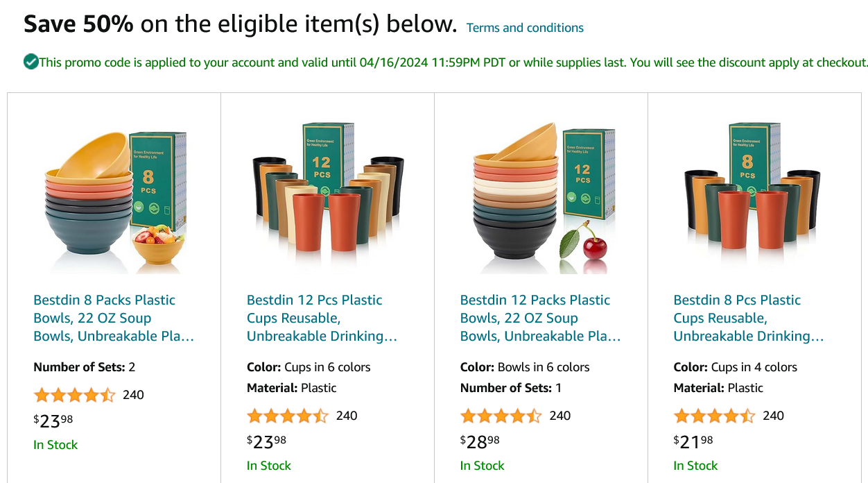Open the 240 reviews for 8 Pcs Cups

[x=773, y=416]
